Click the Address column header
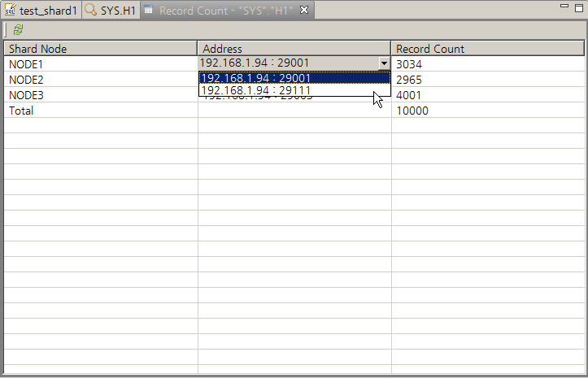 [x=222, y=49]
